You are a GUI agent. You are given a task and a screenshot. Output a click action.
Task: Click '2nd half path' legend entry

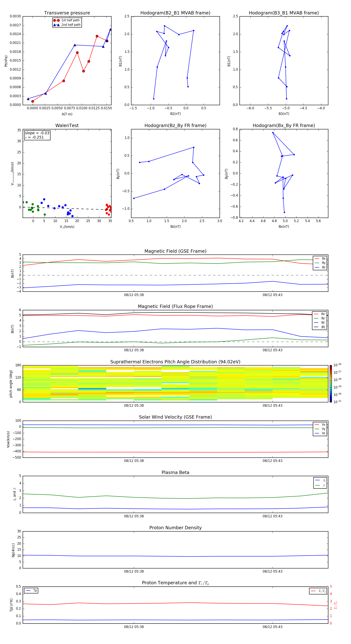67,25
